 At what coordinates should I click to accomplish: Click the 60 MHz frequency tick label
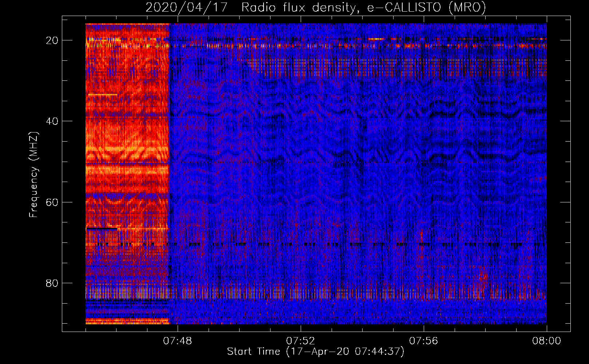click(52, 202)
